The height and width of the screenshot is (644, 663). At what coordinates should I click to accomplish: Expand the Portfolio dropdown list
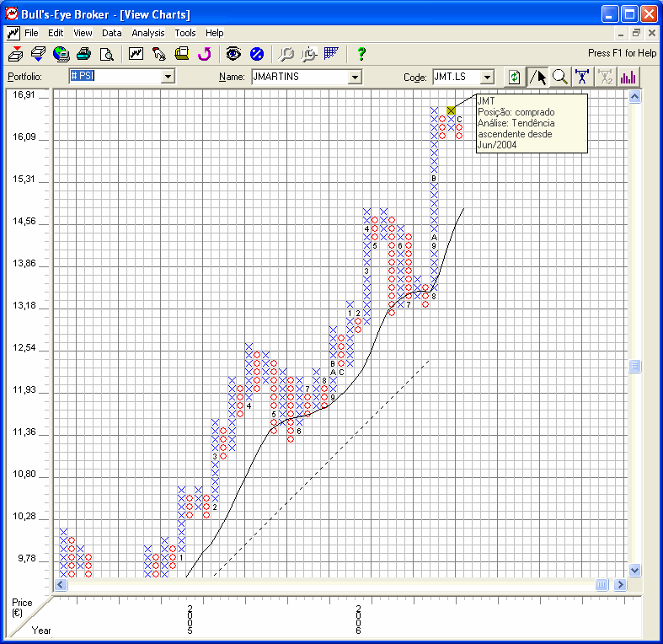(167, 77)
